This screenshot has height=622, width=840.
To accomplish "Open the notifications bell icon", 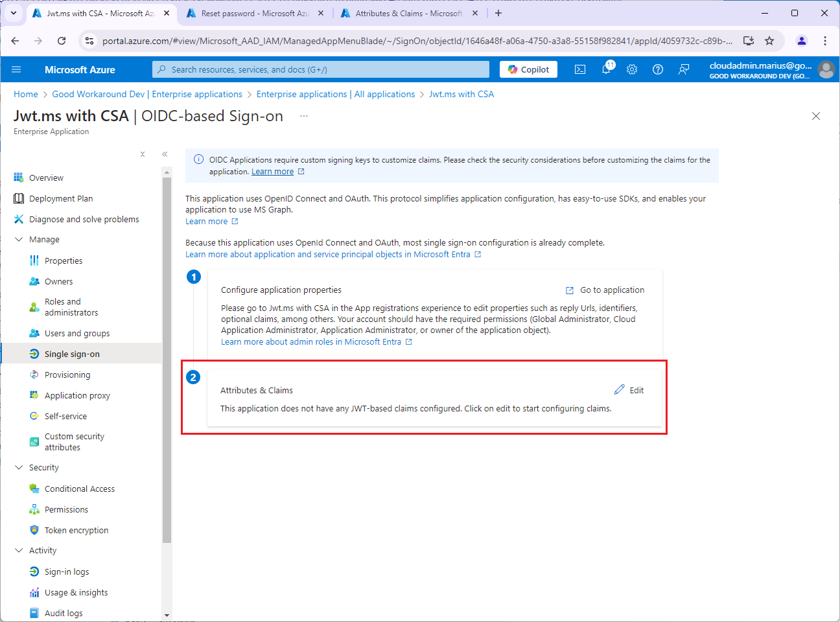I will [x=606, y=69].
